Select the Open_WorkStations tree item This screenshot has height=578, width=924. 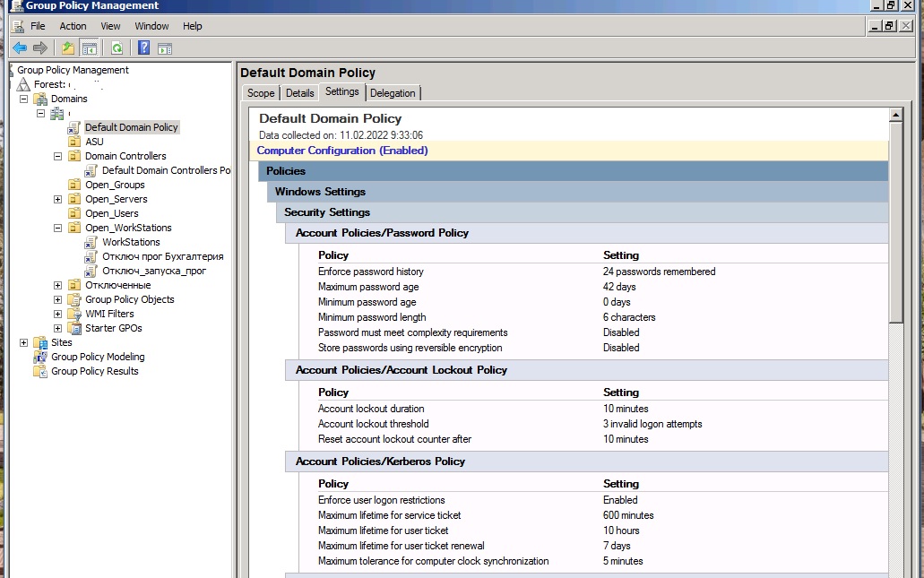tap(128, 228)
